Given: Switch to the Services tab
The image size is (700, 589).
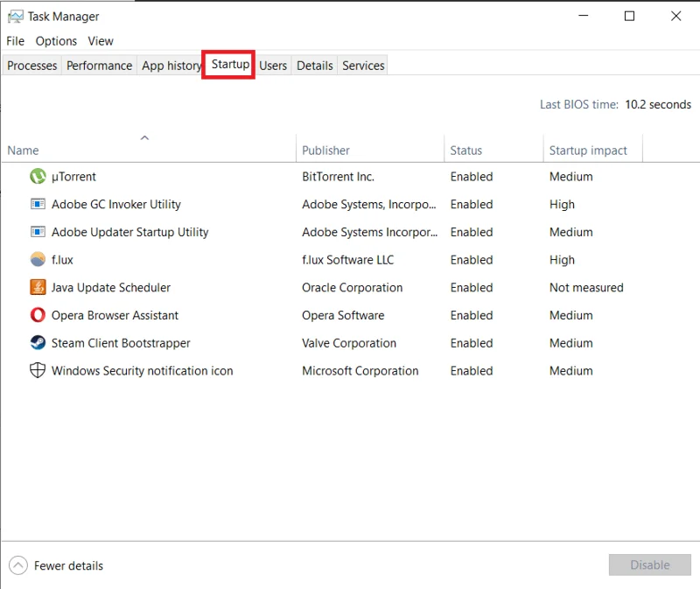Looking at the screenshot, I should (363, 66).
